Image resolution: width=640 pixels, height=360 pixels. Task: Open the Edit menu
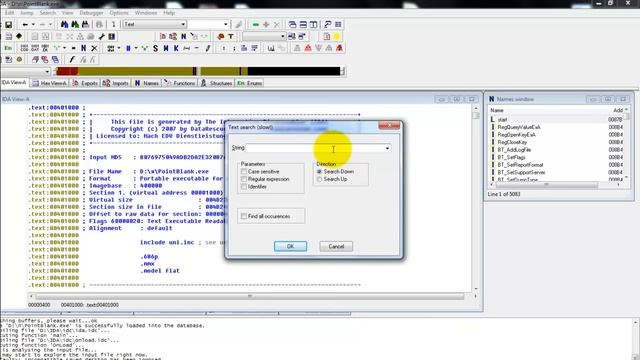(9, 13)
